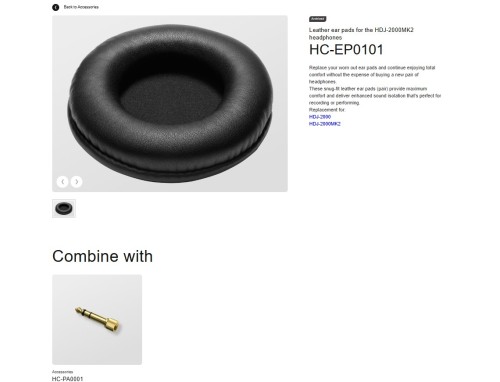Advance to the next product image
Image resolution: width=500 pixels, height=382 pixels.
[76, 182]
